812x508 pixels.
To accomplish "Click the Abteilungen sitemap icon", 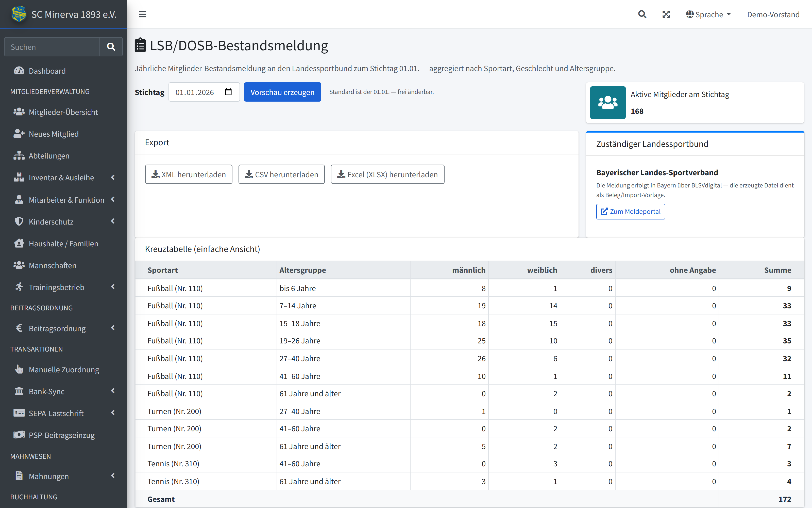I will point(19,155).
